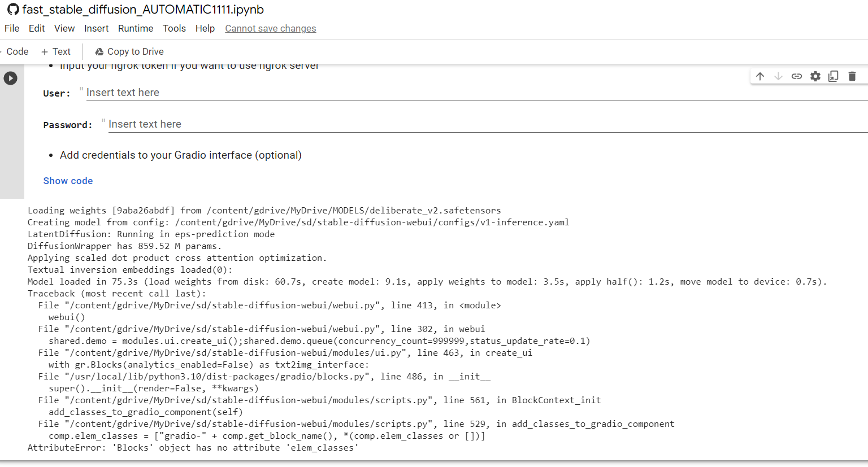
Task: Delete the cell with the trash icon
Action: coord(852,76)
